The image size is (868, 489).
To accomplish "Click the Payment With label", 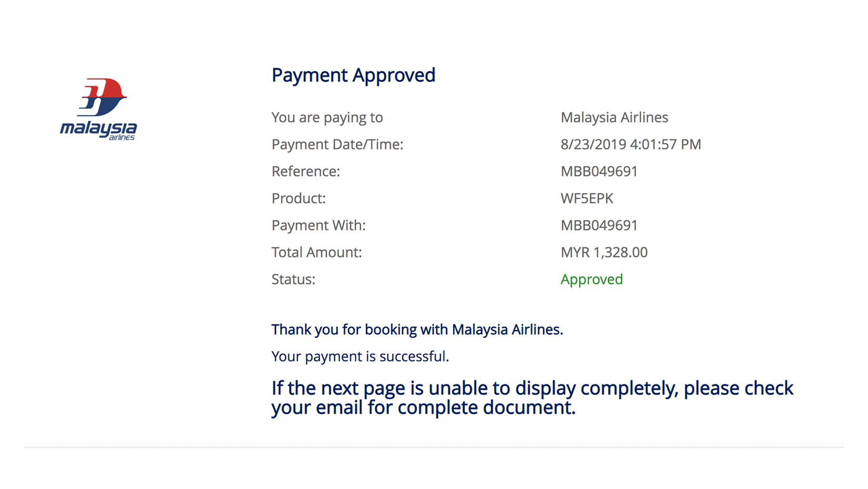I will (318, 226).
